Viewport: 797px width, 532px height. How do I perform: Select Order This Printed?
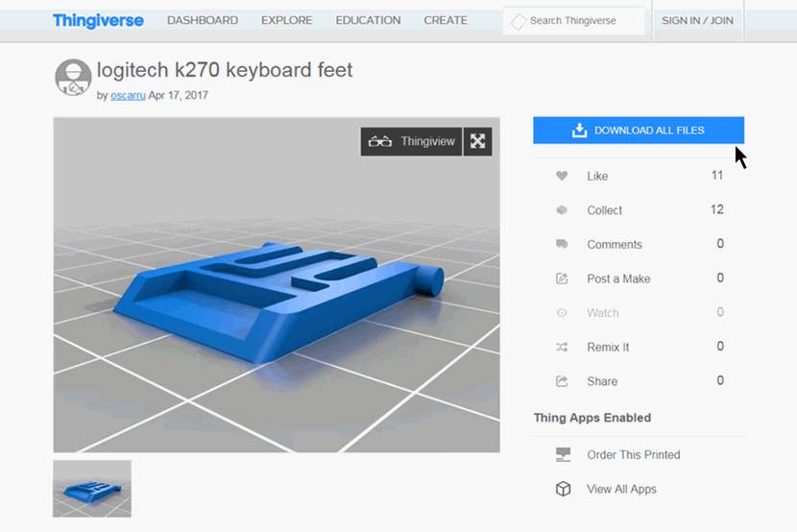[634, 455]
